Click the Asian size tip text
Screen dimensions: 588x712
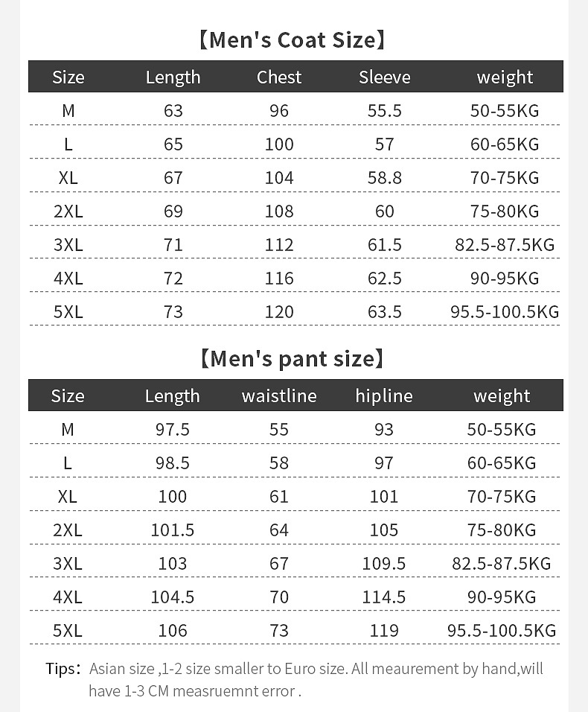tap(316, 679)
